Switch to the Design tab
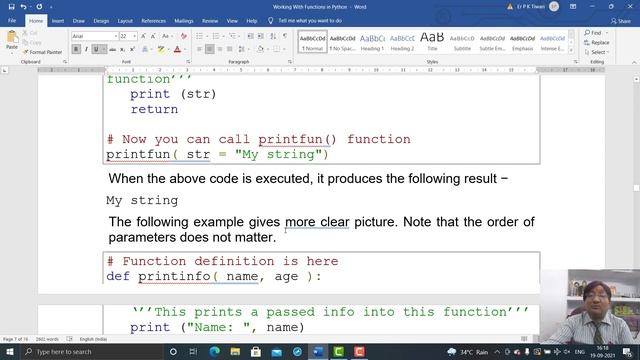 coord(101,21)
